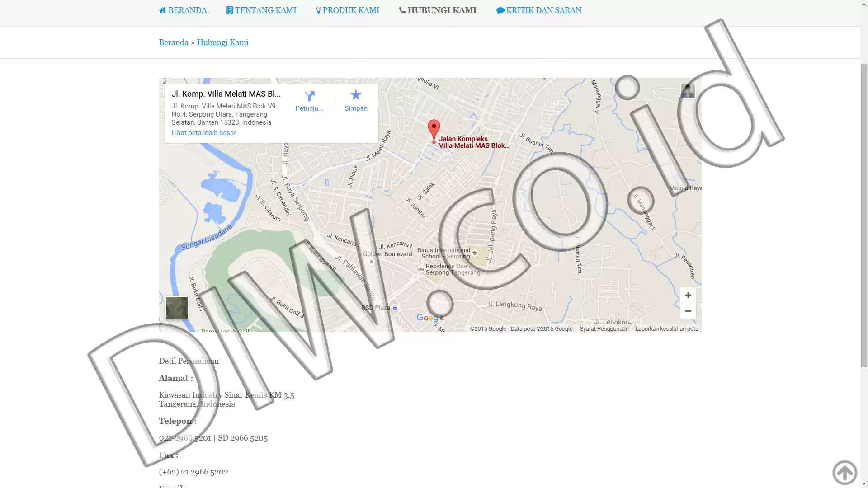Screen dimensions: 868x488
Task: Click the address title in map card
Action: (x=226, y=94)
